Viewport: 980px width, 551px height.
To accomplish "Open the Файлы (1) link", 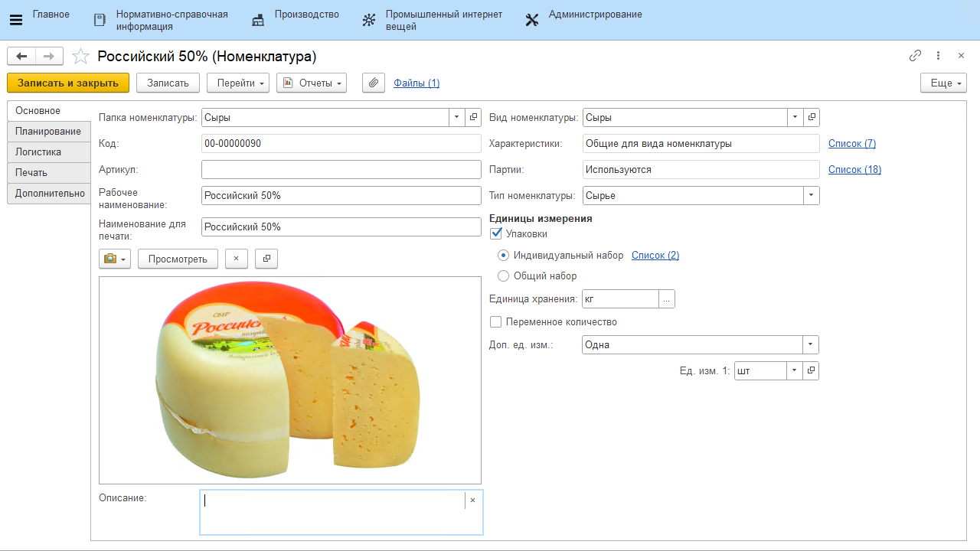I will coord(416,83).
